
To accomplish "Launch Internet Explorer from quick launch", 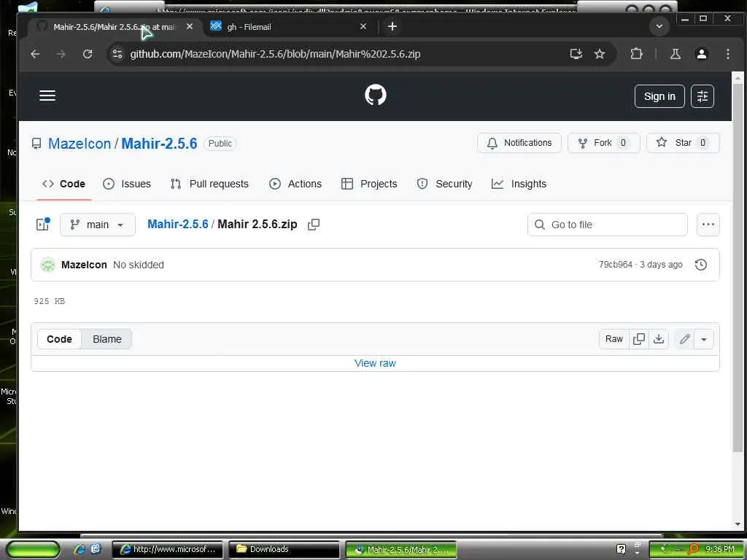I will (x=80, y=549).
